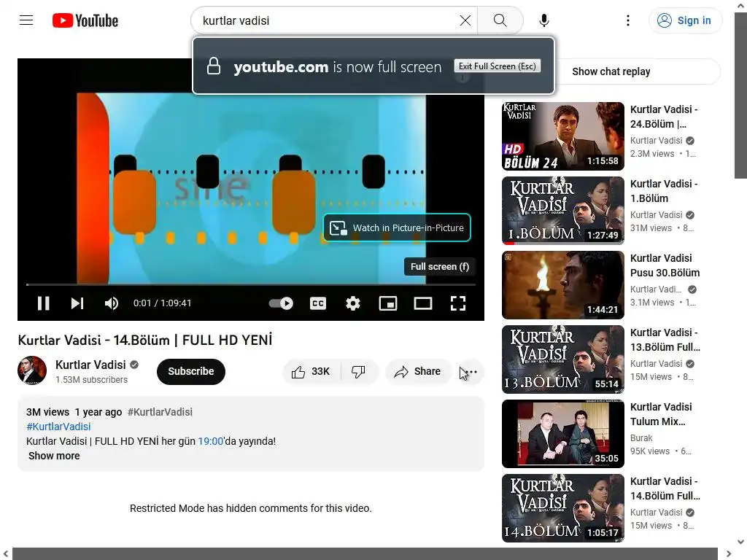The height and width of the screenshot is (560, 747).
Task: Open the 13.Bölüm video thumbnail
Action: tap(562, 359)
